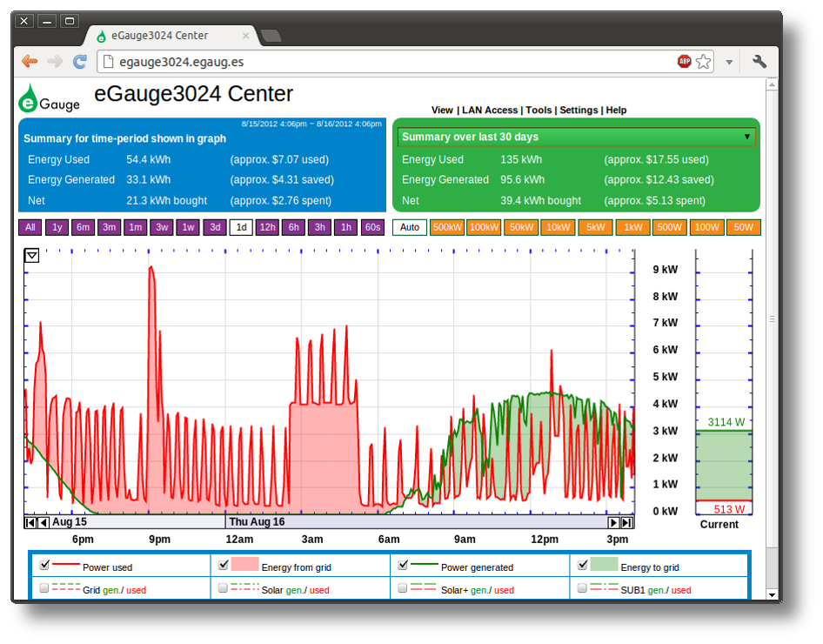This screenshot has width=823, height=644.
Task: Enable the Solar gen./used checkbox
Action: pos(223,587)
